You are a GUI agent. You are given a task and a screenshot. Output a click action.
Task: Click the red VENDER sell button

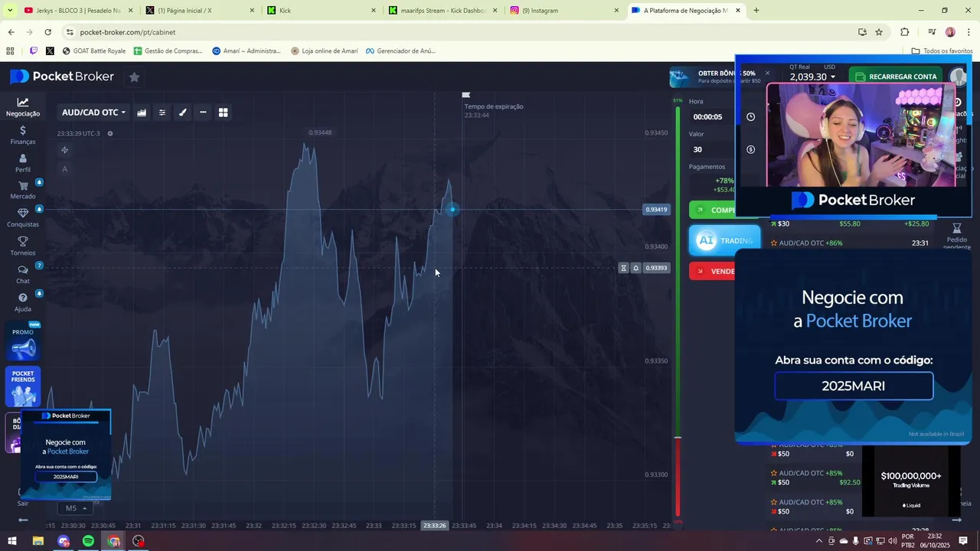point(712,271)
